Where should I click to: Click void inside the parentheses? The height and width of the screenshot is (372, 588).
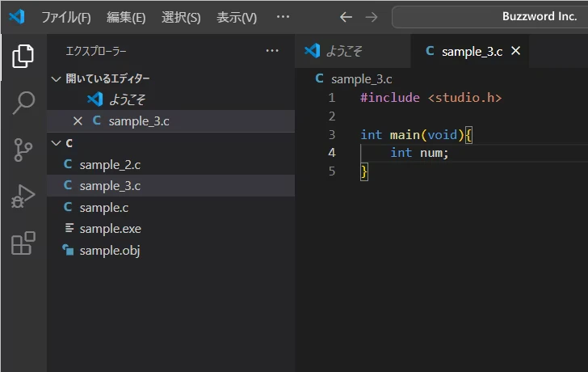tap(443, 135)
